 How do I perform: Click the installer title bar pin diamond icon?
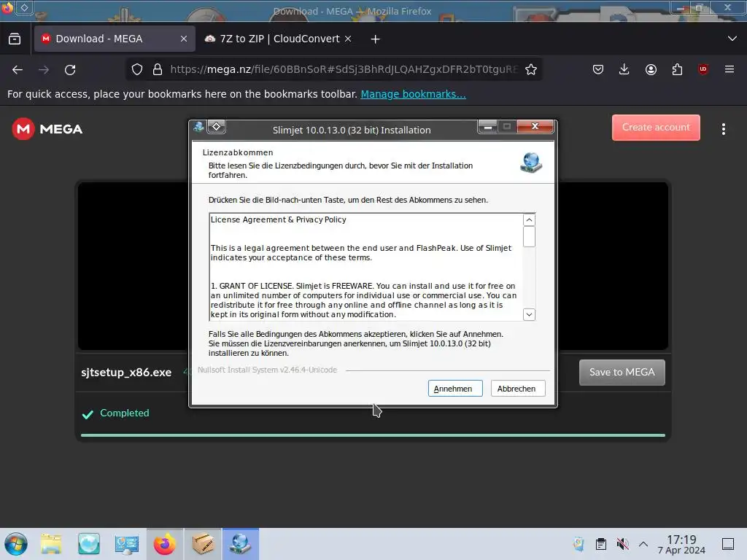click(216, 127)
